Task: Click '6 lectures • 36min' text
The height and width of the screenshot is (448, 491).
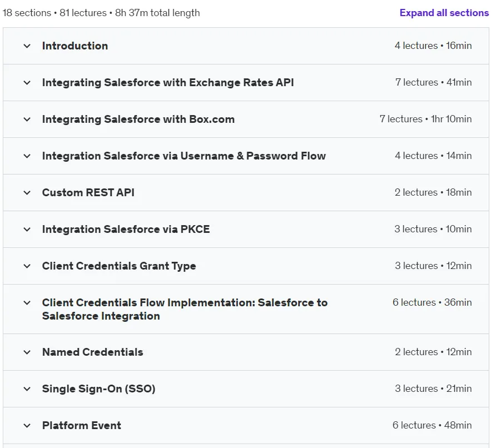Action: 432,302
